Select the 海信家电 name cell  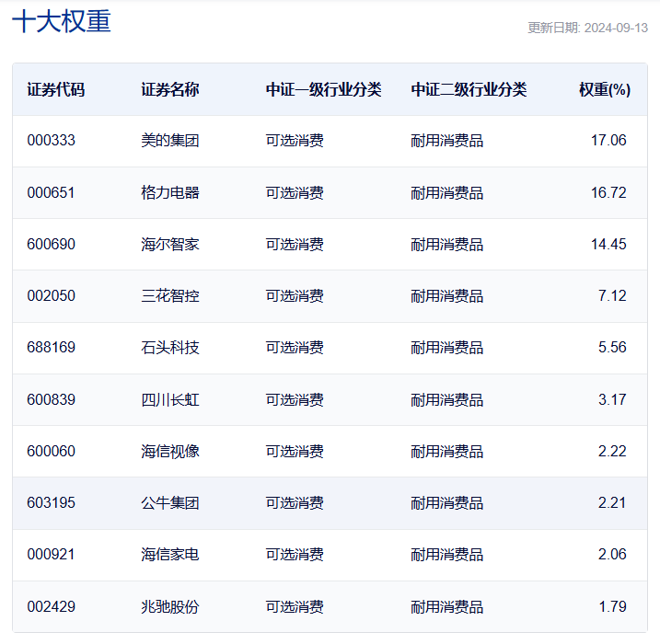click(x=169, y=554)
